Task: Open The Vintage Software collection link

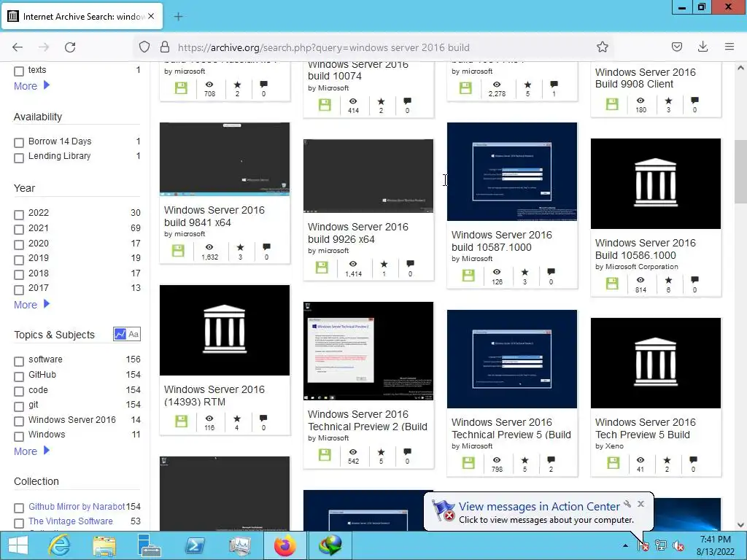Action: [x=71, y=521]
